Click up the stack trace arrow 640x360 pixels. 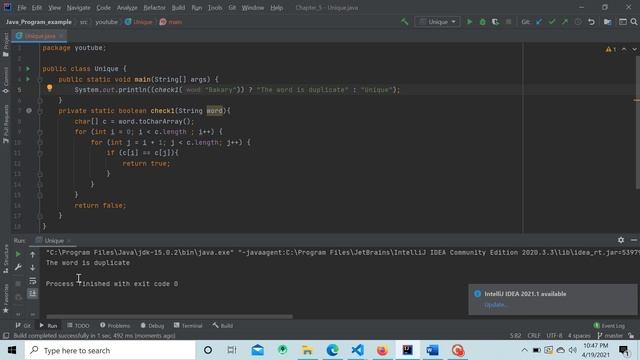tap(33, 254)
